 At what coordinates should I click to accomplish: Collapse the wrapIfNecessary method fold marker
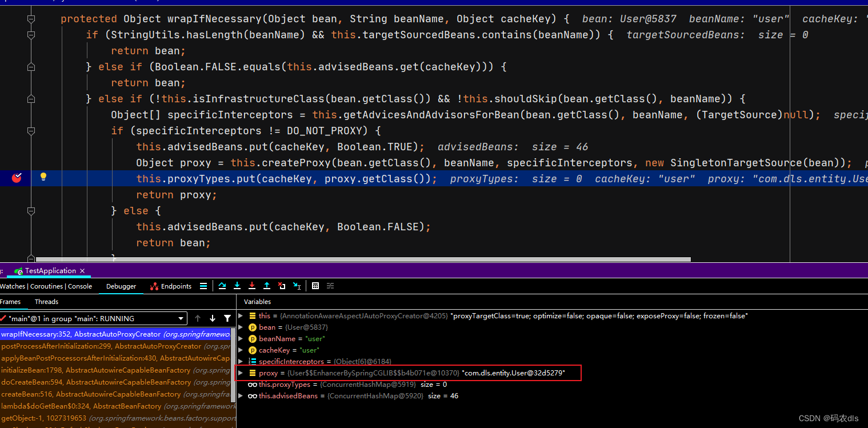31,19
